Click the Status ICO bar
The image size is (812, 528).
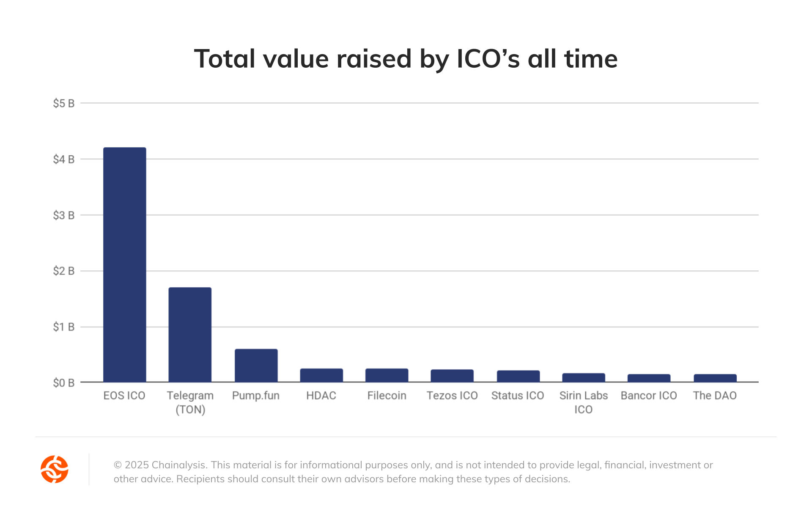[x=518, y=376]
